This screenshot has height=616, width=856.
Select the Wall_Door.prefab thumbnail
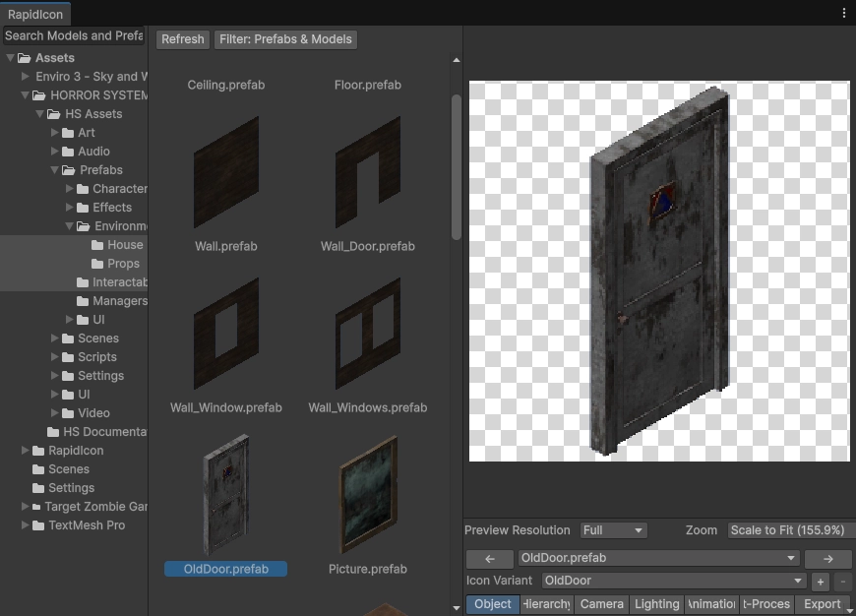[367, 172]
